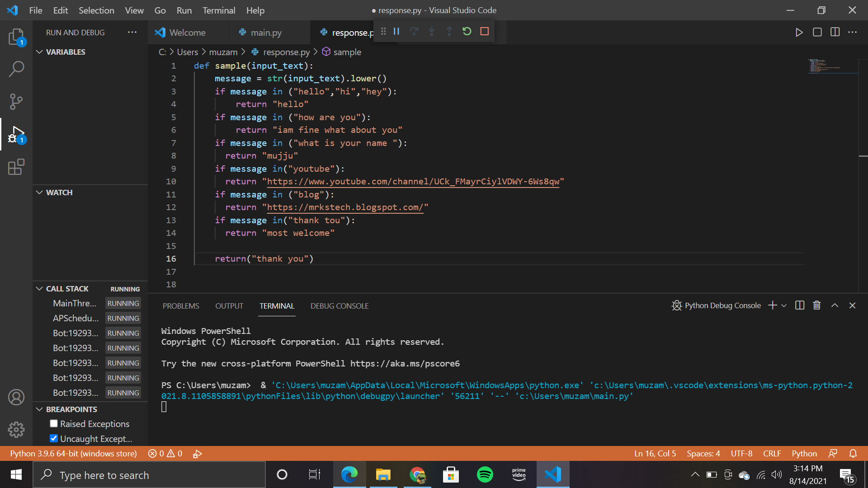The width and height of the screenshot is (868, 488).
Task: Click the Spaces: 4 indentation setting
Action: click(703, 453)
